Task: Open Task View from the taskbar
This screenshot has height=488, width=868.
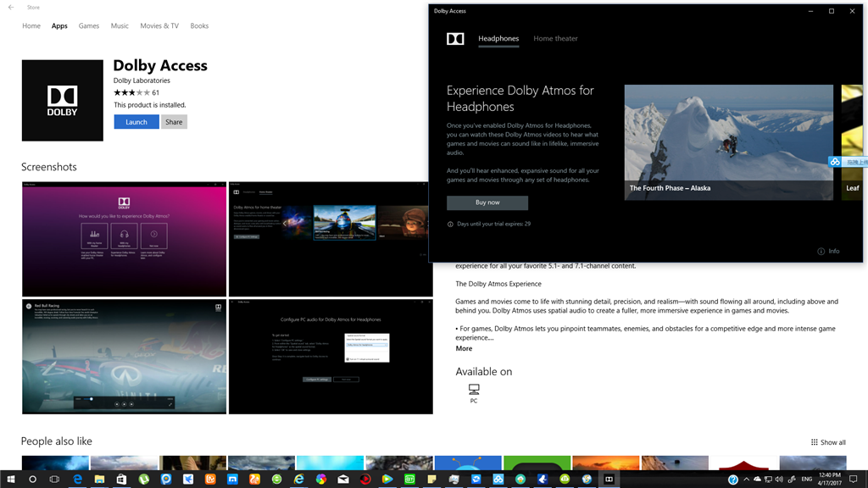Action: pos(54,480)
